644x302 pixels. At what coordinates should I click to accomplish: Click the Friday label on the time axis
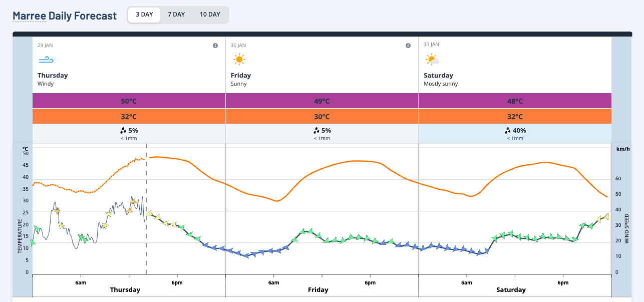point(318,289)
